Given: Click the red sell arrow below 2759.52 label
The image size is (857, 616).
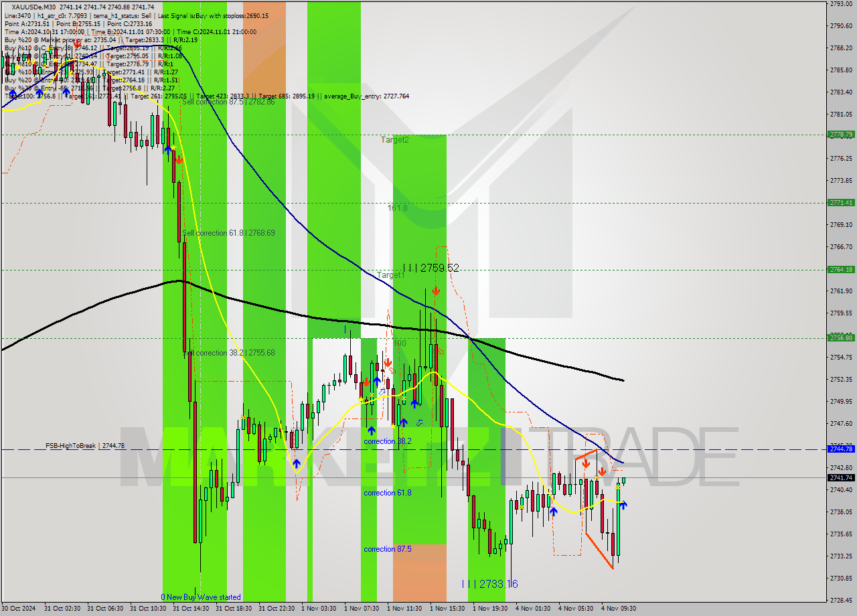Looking at the screenshot, I should pyautogui.click(x=436, y=291).
